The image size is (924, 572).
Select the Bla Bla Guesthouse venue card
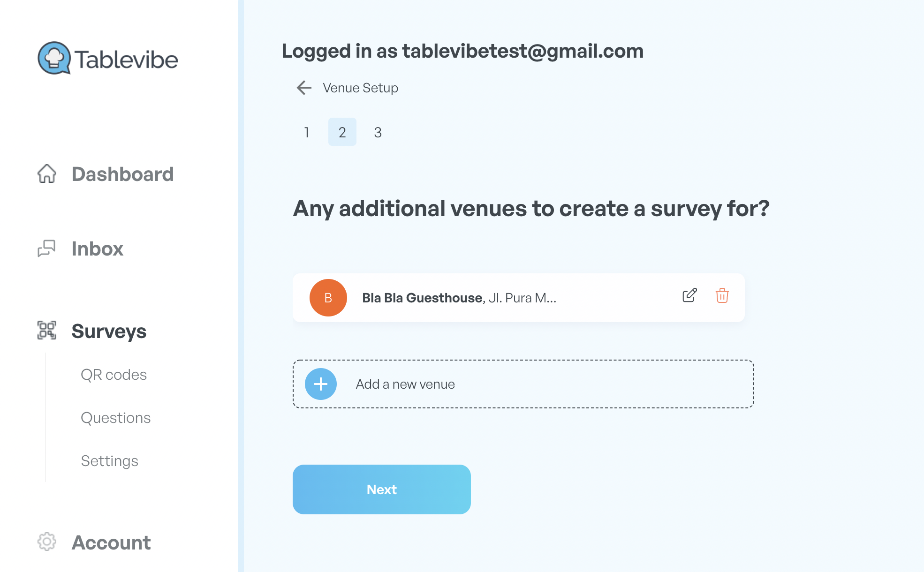(x=519, y=298)
